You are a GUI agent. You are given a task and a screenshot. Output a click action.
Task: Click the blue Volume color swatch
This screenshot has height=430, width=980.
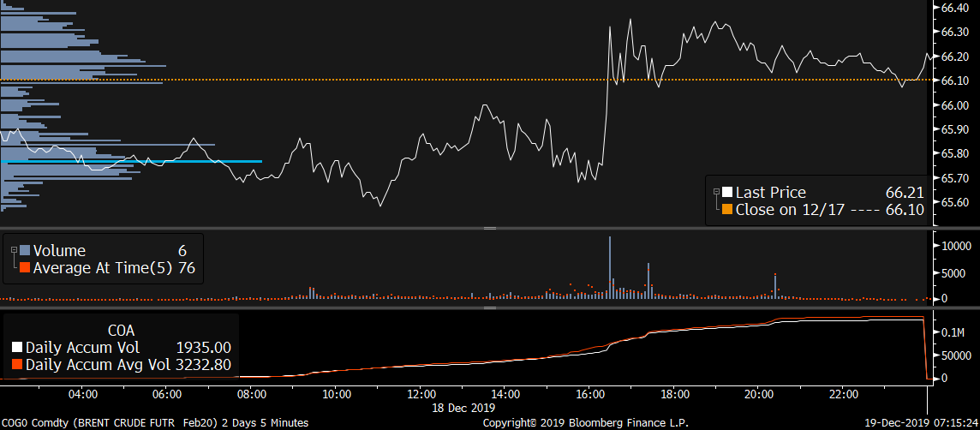coord(25,251)
